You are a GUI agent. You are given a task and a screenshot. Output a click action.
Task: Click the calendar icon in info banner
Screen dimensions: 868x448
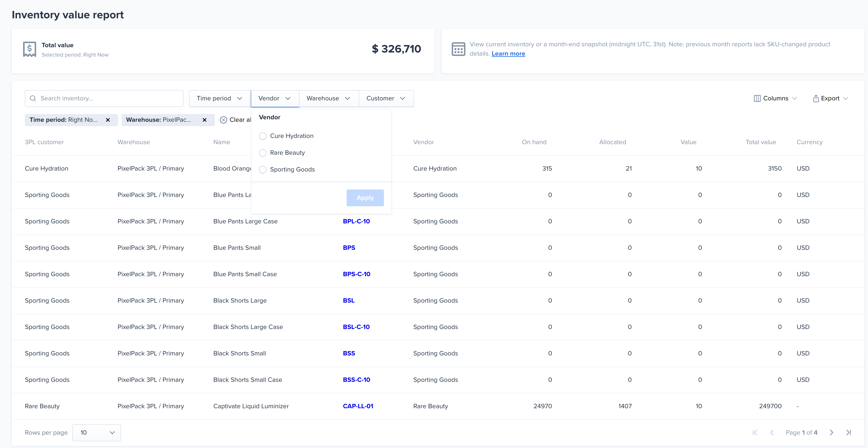(458, 49)
